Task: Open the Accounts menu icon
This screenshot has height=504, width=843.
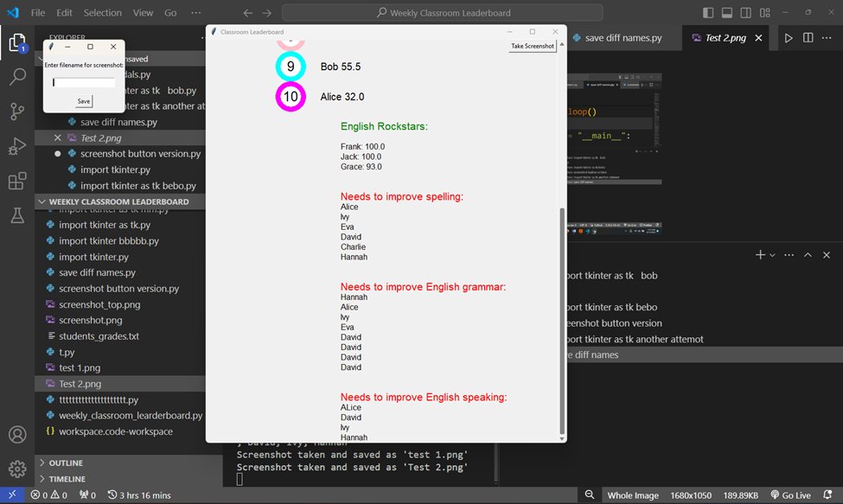Action: tap(17, 434)
